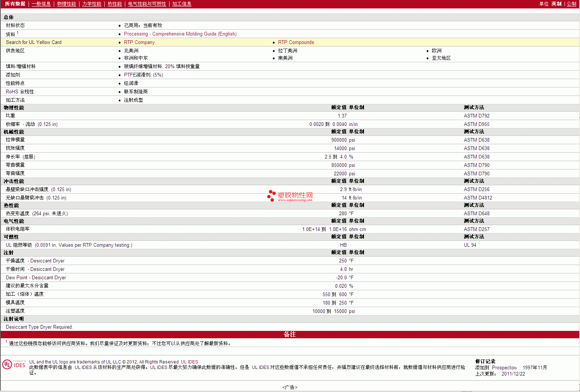This screenshot has height=392, width=580.
Task: Click the 备注 section header
Action: (x=290, y=334)
